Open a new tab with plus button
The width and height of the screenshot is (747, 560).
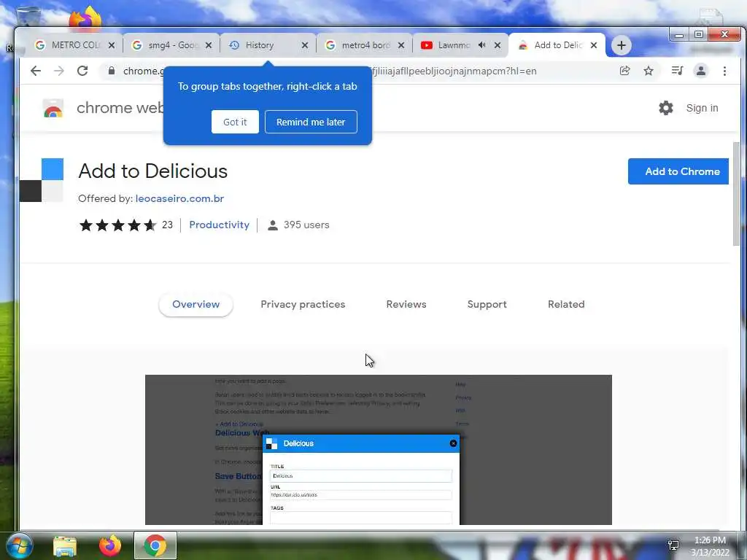(x=622, y=45)
